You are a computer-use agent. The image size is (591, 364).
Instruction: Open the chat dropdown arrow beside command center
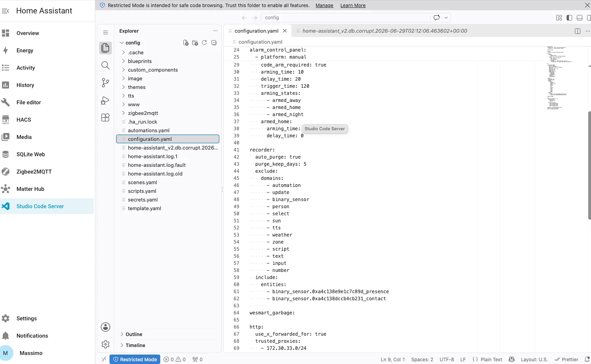pyautogui.click(x=446, y=18)
